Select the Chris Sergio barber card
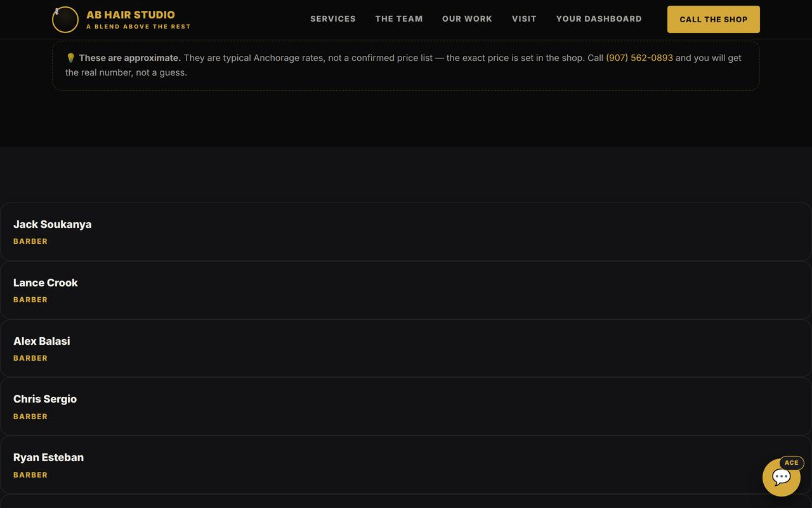The height and width of the screenshot is (508, 812). point(406,406)
